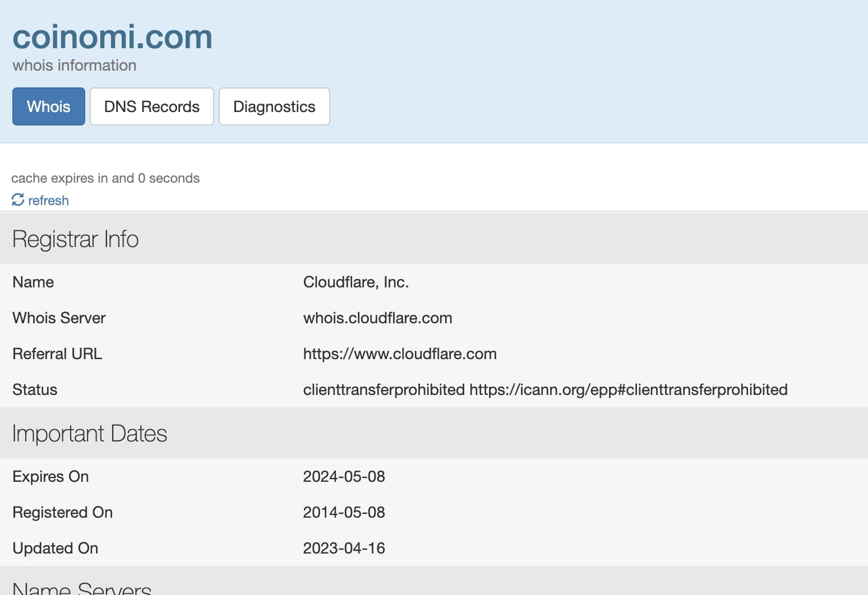
Task: Click the 'Expires On' label
Action: (x=50, y=477)
